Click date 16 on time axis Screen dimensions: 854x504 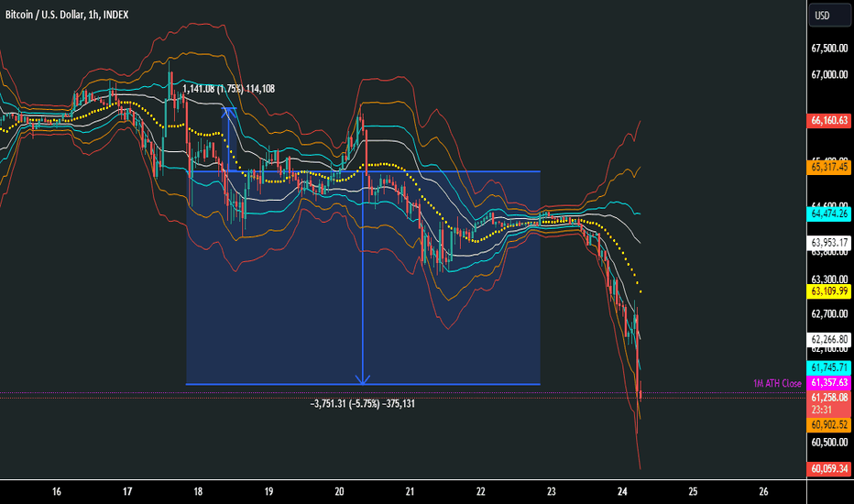[57, 491]
